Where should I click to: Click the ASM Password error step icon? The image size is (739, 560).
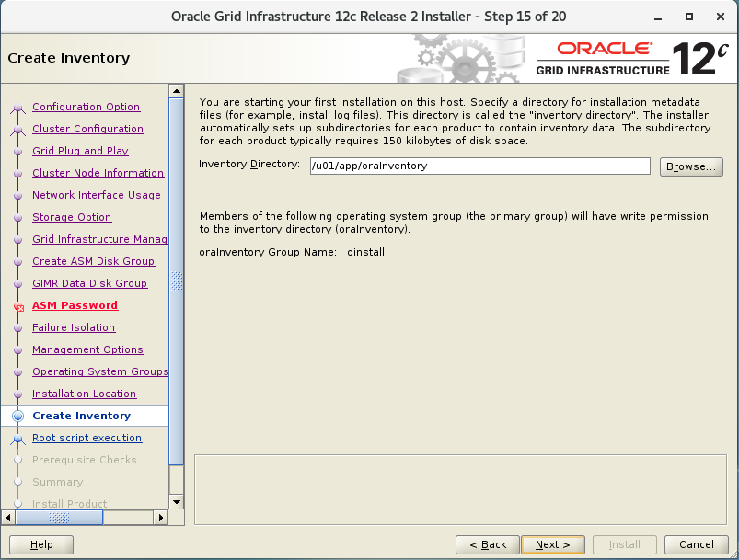click(x=18, y=306)
